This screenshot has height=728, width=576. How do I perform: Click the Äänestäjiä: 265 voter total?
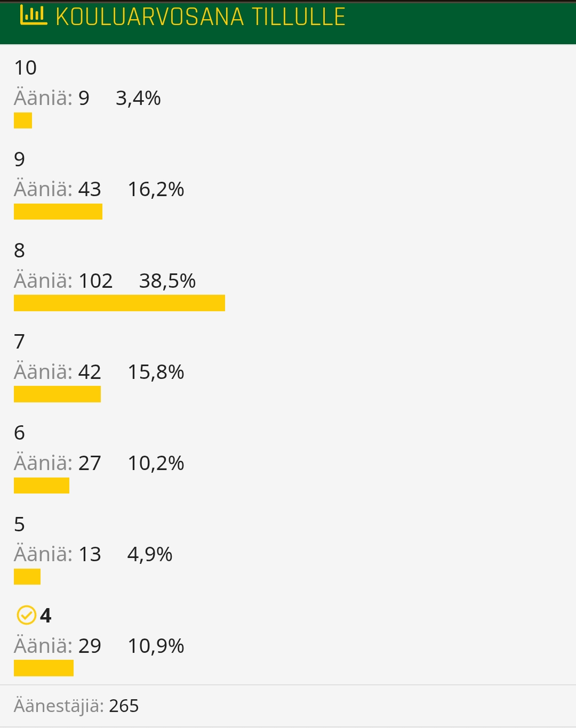point(76,706)
